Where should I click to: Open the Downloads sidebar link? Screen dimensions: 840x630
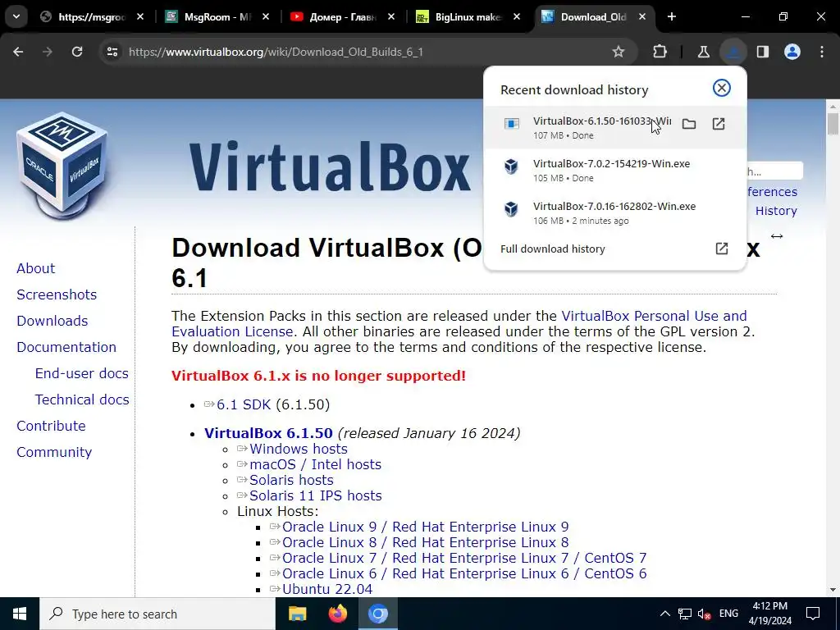(x=52, y=321)
